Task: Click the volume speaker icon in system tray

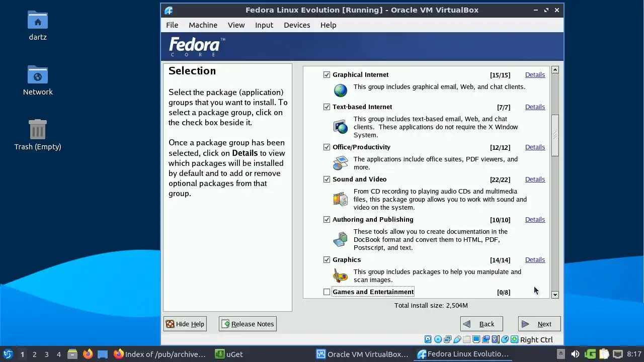Action: pos(575,354)
